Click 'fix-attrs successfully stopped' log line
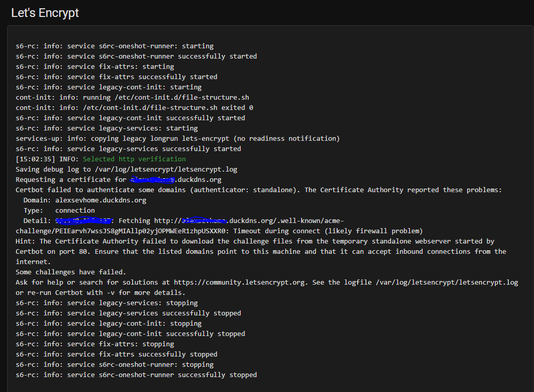 pos(117,354)
